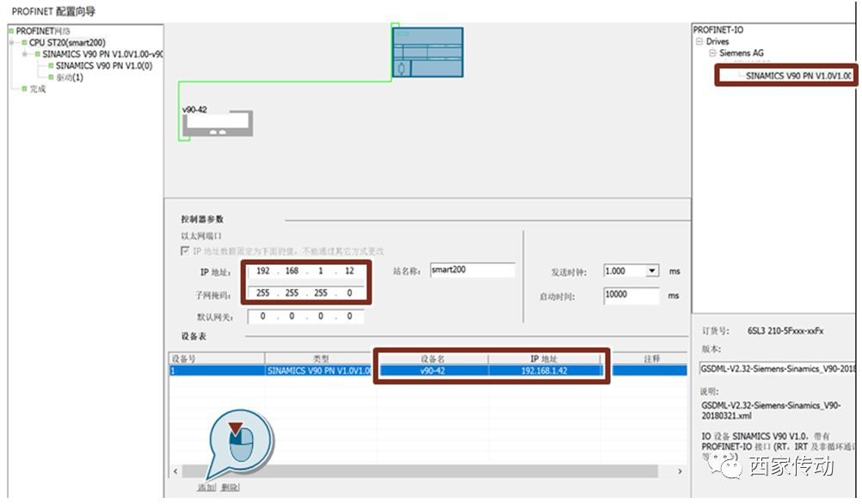Select SINAMICS V90 PN V1.0(0) tree entry
Viewport: 862px width, 504px height.
(x=104, y=65)
